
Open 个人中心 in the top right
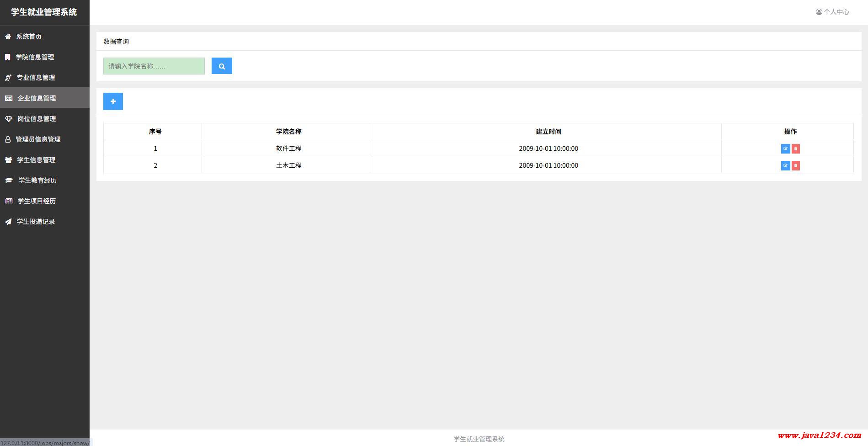[x=832, y=12]
